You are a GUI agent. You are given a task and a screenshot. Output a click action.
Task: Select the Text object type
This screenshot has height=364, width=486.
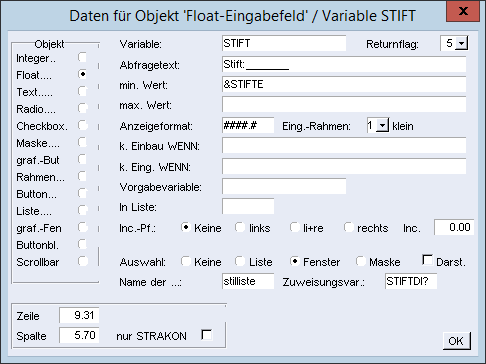[83, 91]
